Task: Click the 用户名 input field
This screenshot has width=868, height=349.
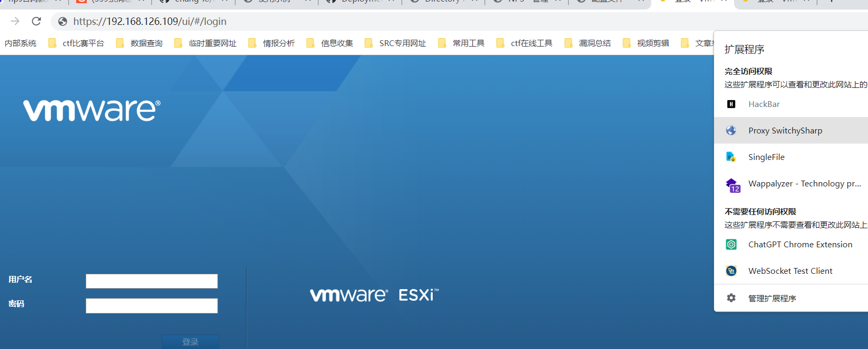Action: tap(152, 281)
